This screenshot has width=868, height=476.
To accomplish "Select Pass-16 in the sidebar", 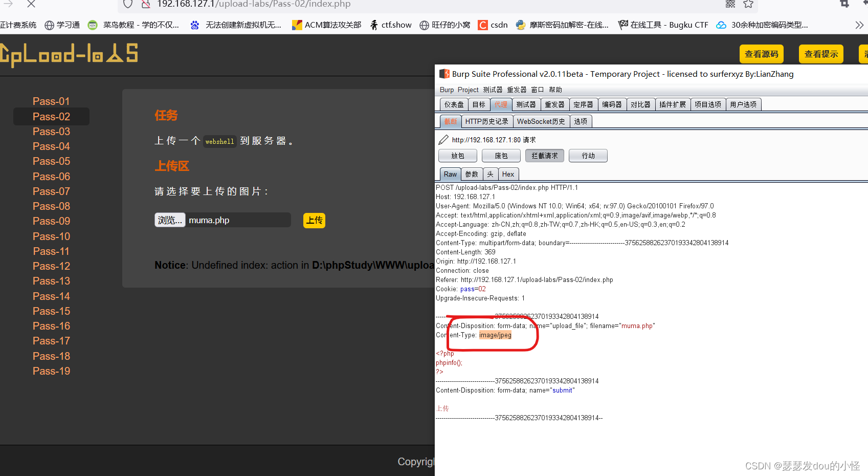I will pyautogui.click(x=51, y=326).
